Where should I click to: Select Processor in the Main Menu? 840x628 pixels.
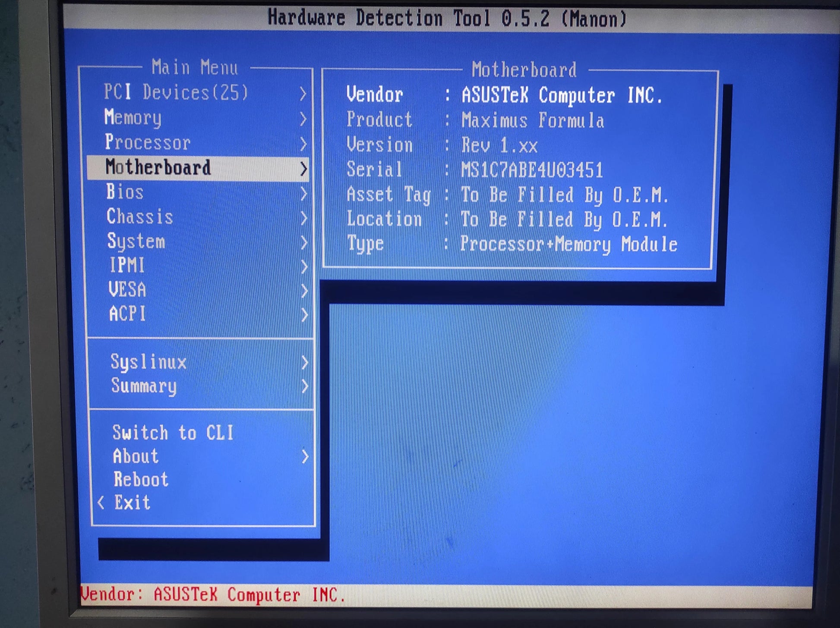pyautogui.click(x=148, y=142)
